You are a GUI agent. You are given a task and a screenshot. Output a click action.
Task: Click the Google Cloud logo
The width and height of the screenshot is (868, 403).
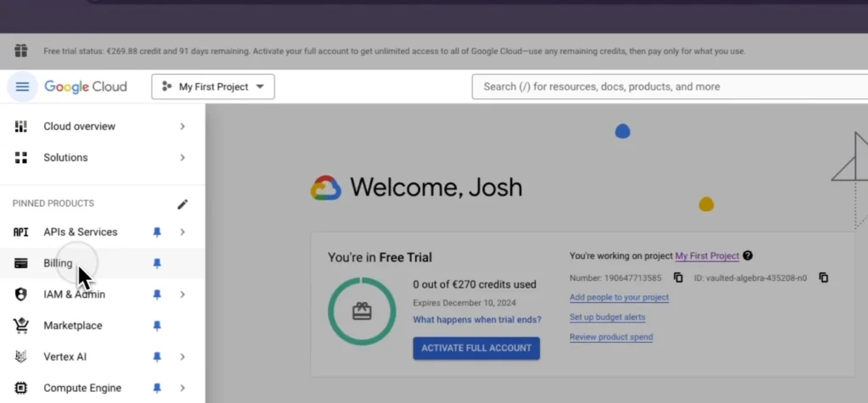pyautogui.click(x=86, y=87)
